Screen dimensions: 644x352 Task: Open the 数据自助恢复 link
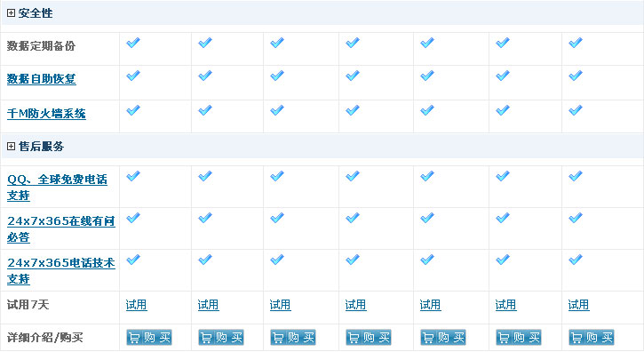point(42,79)
